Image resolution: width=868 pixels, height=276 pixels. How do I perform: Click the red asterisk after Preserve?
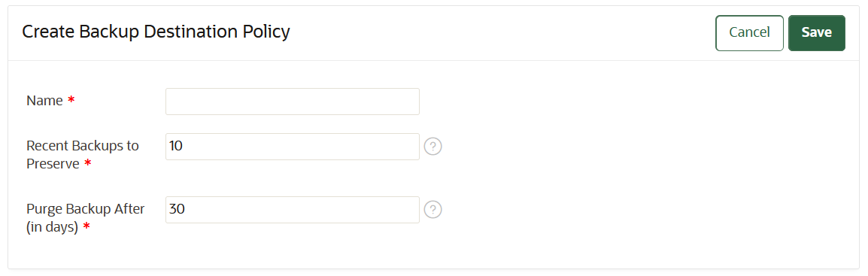click(87, 164)
